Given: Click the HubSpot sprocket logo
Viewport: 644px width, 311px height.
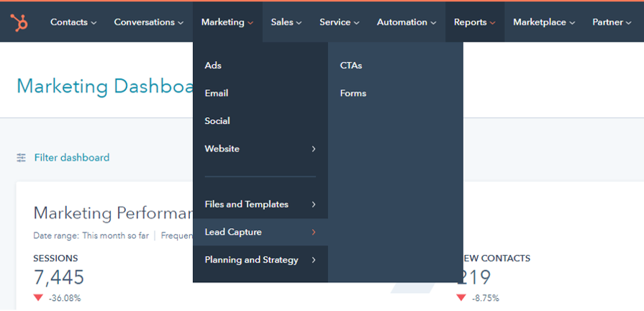Looking at the screenshot, I should (x=19, y=22).
